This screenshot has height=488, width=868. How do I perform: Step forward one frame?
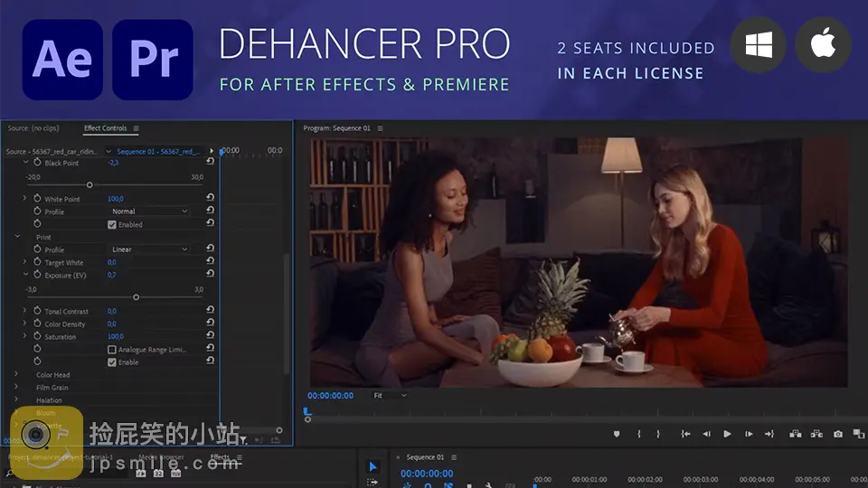tap(749, 434)
